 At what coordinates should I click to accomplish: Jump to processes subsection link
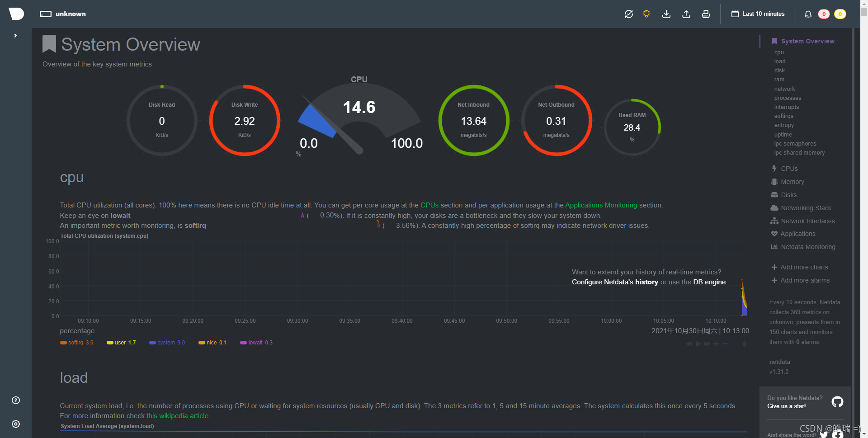tap(788, 98)
